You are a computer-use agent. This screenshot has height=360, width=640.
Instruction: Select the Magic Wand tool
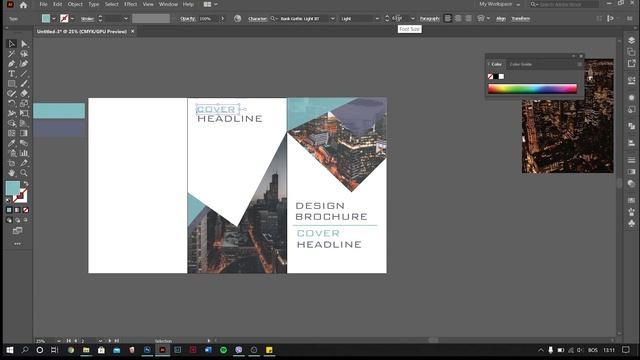click(11, 54)
